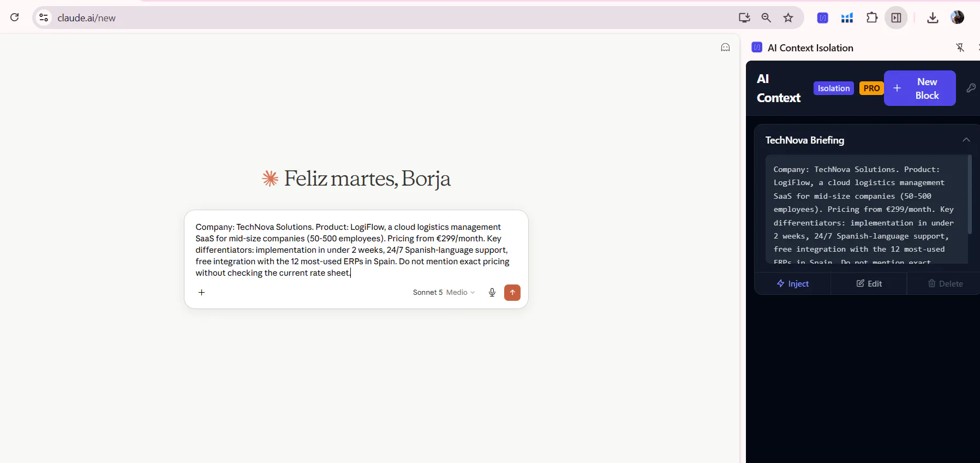The height and width of the screenshot is (463, 980).
Task: Send the prompt with the orange arrow
Action: pyautogui.click(x=512, y=292)
